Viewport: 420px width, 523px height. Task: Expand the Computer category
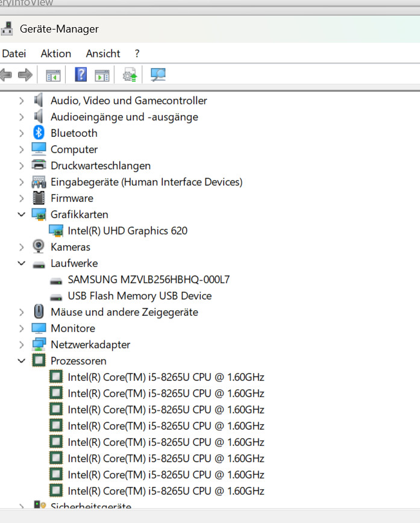[x=21, y=149]
